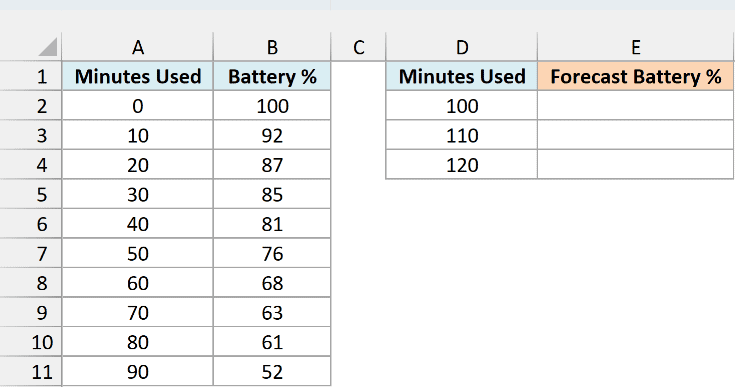The width and height of the screenshot is (735, 387).
Task: Select column C header
Action: pos(359,47)
